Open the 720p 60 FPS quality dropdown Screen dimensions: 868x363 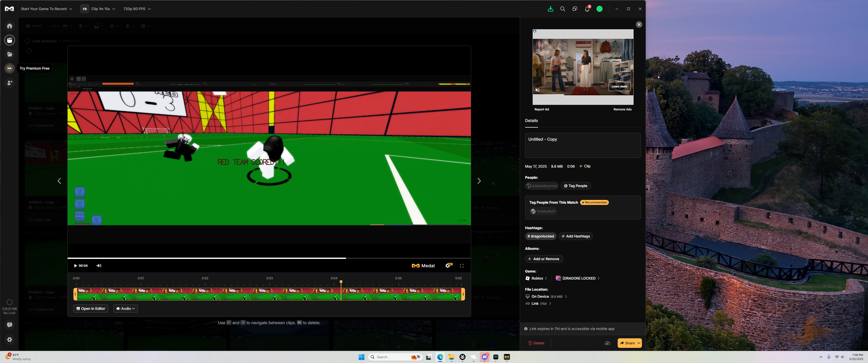(x=137, y=9)
